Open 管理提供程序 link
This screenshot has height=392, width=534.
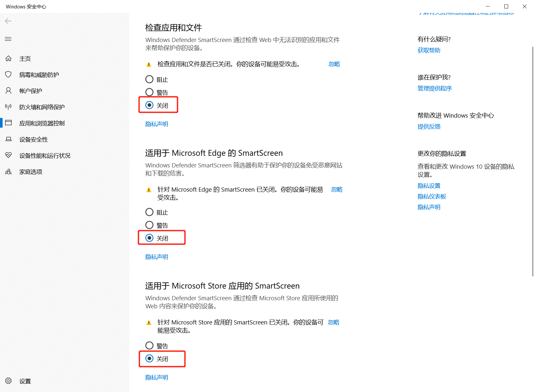(x=435, y=88)
